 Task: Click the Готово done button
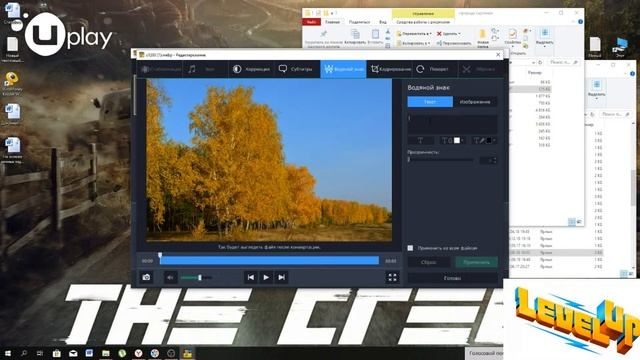452,278
